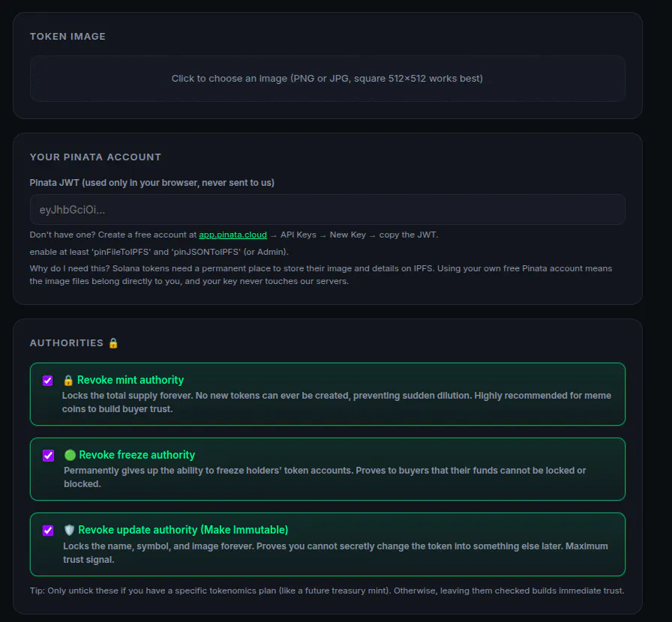Focus the Pinata JWT input field
This screenshot has height=622, width=672.
[328, 210]
